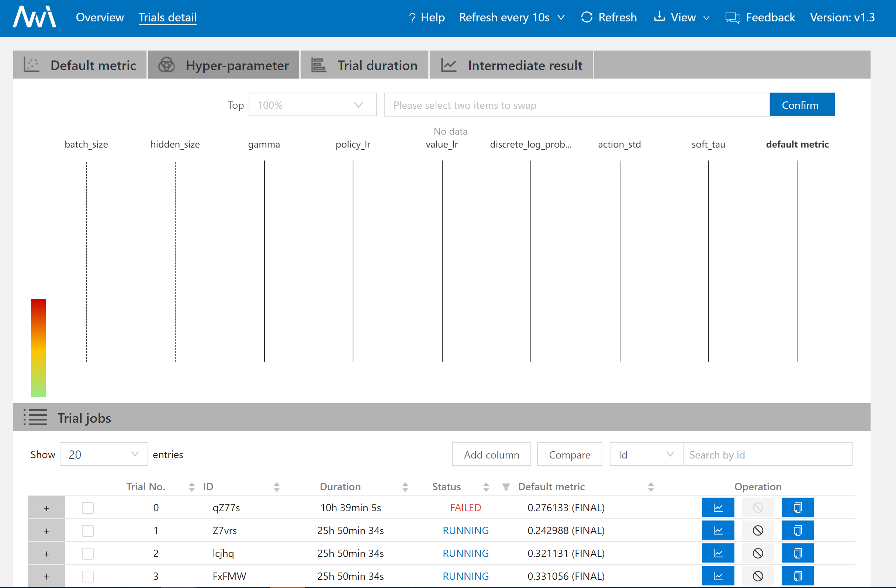This screenshot has height=588, width=896.
Task: Expand the details row for trial 0
Action: click(x=46, y=508)
